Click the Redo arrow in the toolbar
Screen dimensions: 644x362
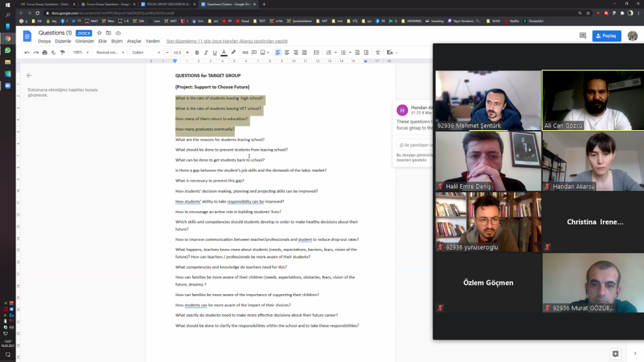36,53
